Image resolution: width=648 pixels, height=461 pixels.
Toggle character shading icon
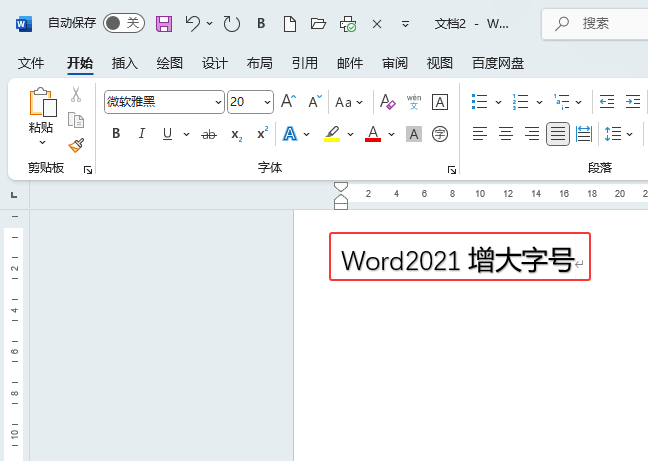414,134
